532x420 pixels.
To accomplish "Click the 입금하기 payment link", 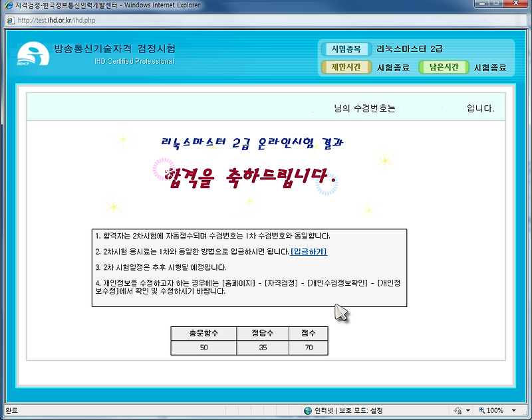I will click(309, 251).
